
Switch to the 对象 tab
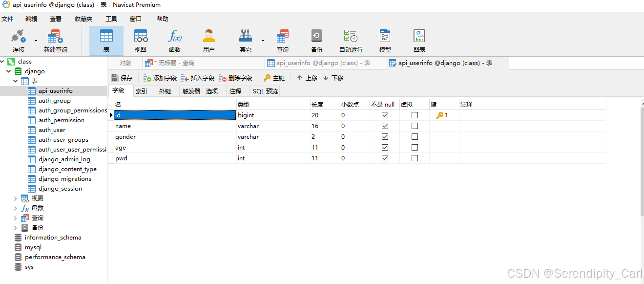click(x=125, y=63)
